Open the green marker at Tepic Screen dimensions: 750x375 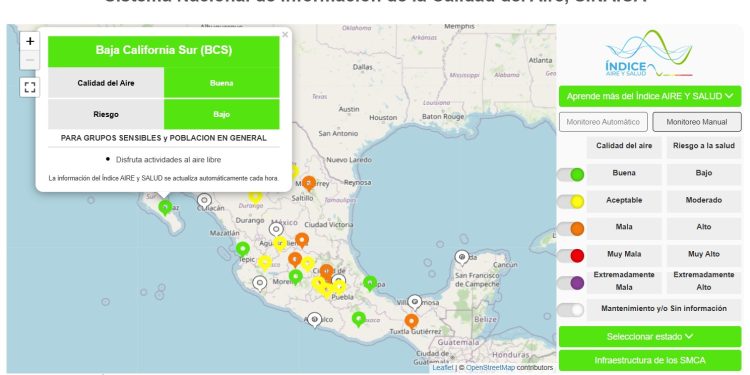point(243,250)
